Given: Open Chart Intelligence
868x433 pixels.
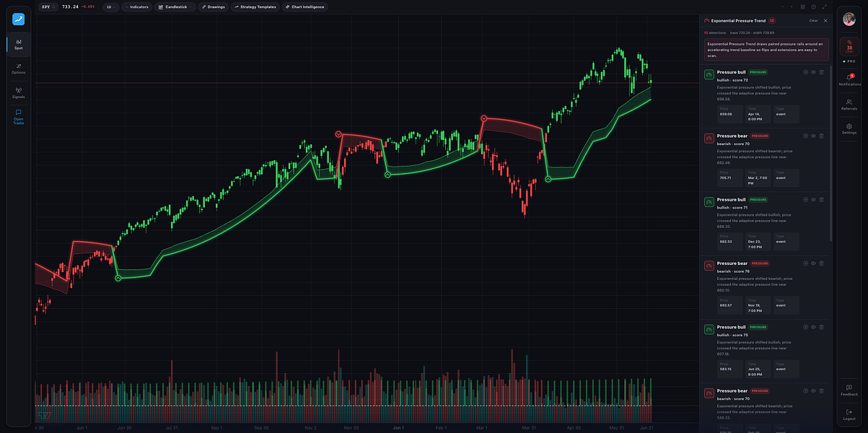Looking at the screenshot, I should (304, 6).
